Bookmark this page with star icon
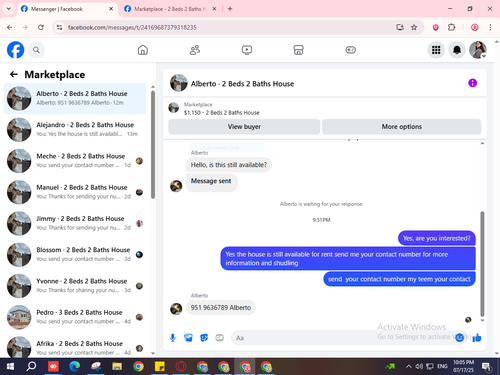This screenshot has width=500, height=375. tap(414, 27)
